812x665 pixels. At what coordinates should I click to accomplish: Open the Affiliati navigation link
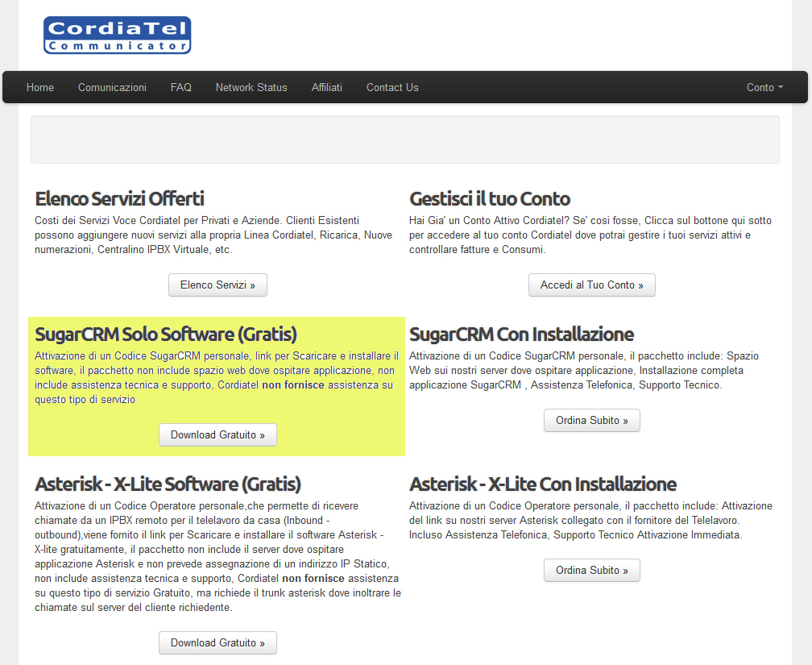tap(327, 88)
